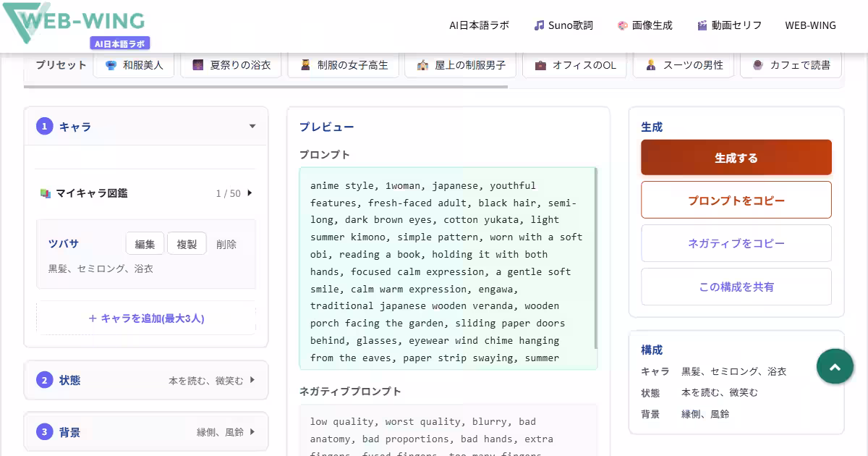Click the books icon beside マイキャラ図鑑
The height and width of the screenshot is (456, 868).
(45, 193)
